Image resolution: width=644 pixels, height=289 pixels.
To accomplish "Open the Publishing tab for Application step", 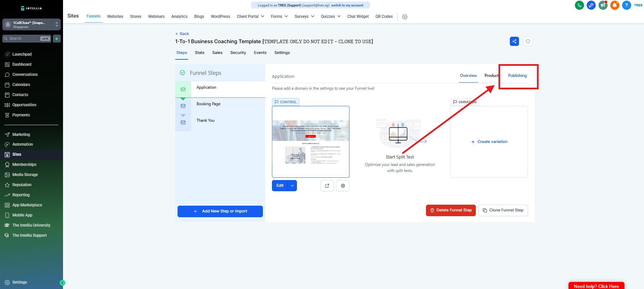I will click(x=517, y=76).
